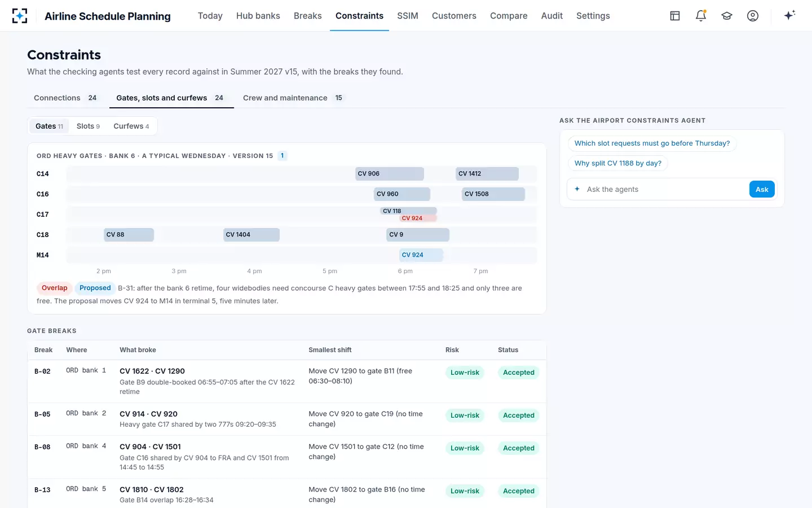Click 'CV 1810 · CV 1802' title
The image size is (812, 508).
(152, 489)
